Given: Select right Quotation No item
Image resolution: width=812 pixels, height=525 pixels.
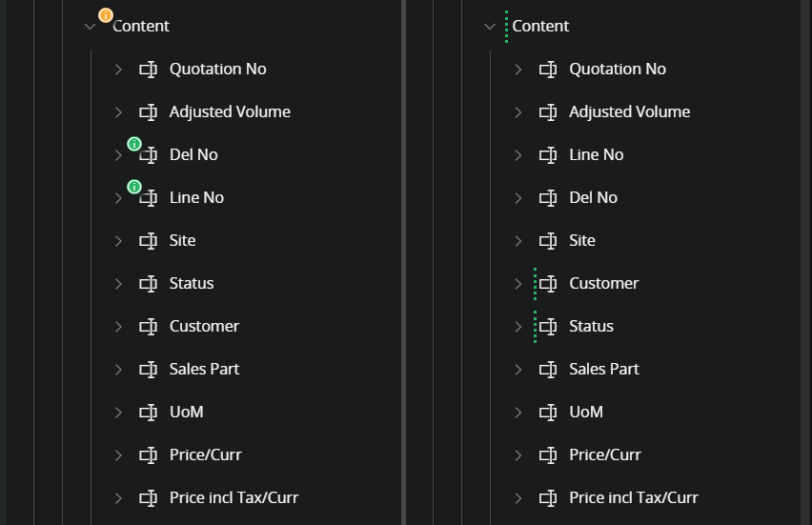Looking at the screenshot, I should (618, 70).
